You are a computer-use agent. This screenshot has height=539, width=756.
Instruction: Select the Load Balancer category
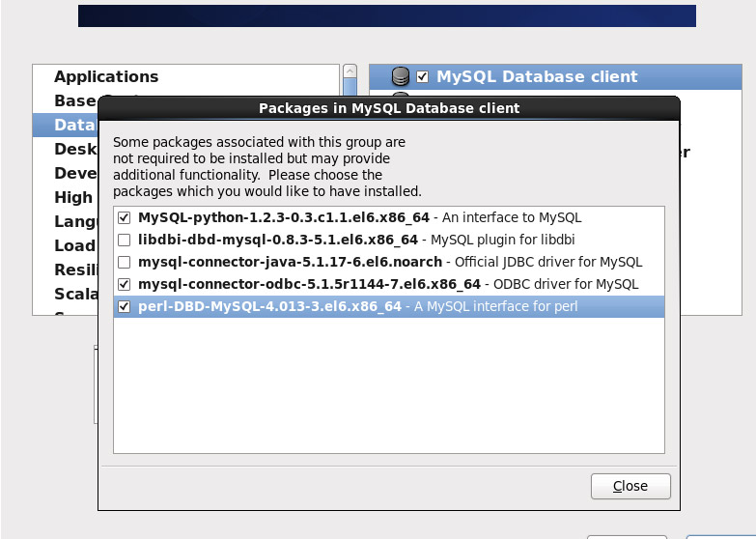pos(75,245)
